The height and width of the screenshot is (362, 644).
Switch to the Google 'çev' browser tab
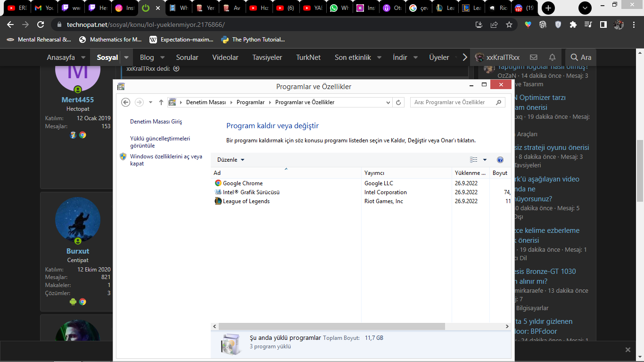coord(420,8)
